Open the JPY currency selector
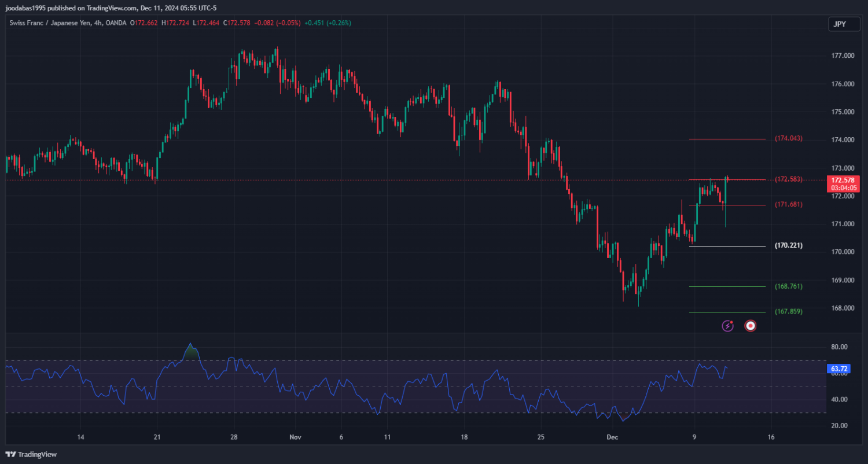 pyautogui.click(x=839, y=24)
